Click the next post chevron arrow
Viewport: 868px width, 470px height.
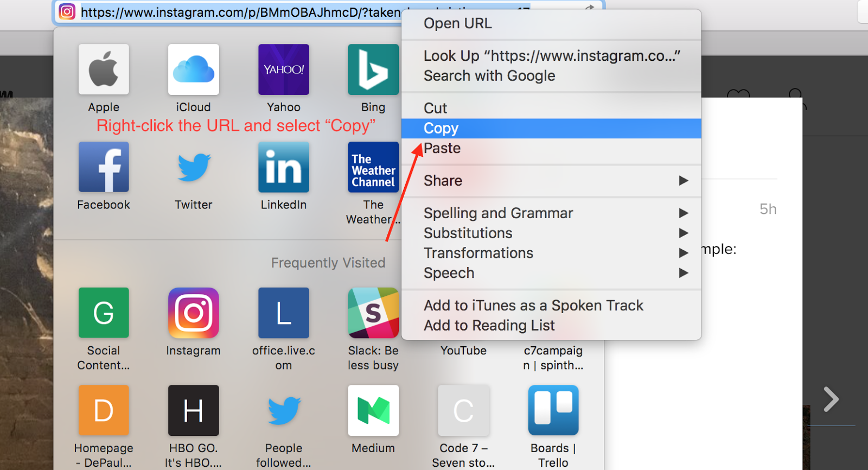(831, 399)
